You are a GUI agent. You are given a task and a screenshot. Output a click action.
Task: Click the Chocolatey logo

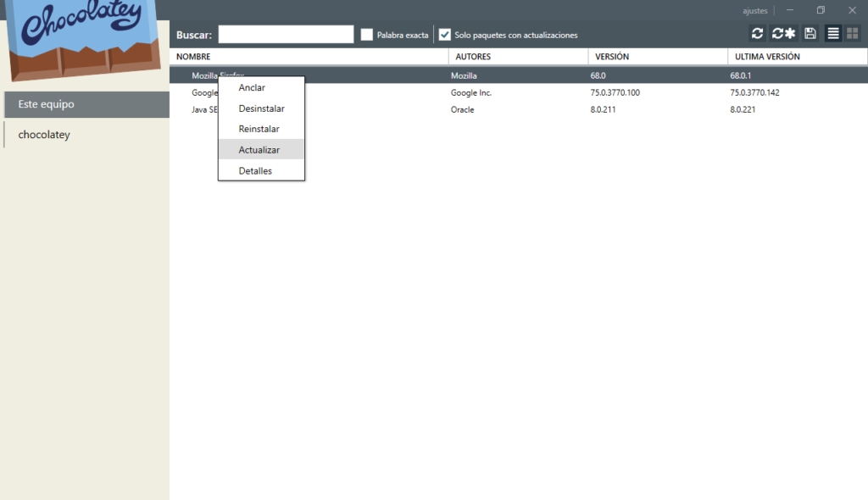coord(84,39)
